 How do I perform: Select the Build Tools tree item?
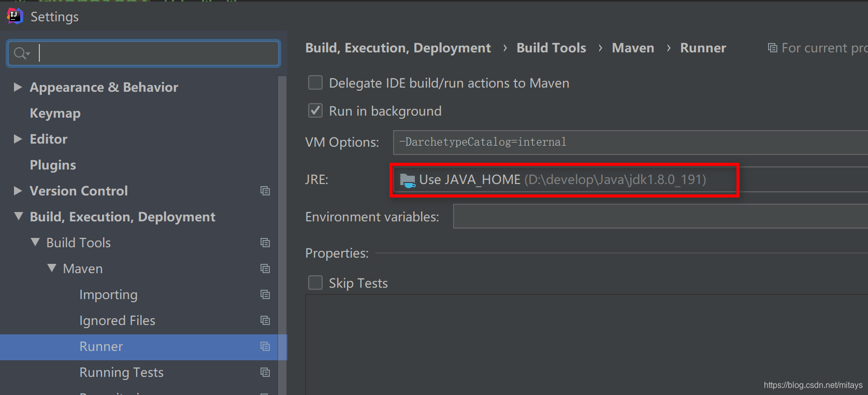(78, 243)
